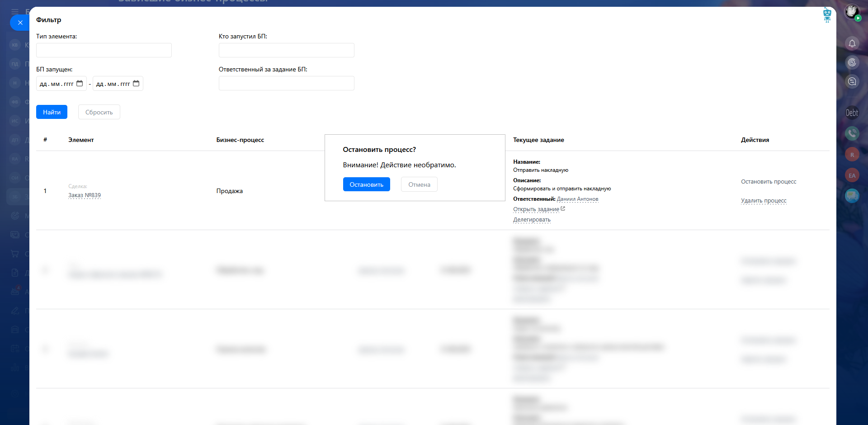Click the Отправить накладную task name

(541, 170)
